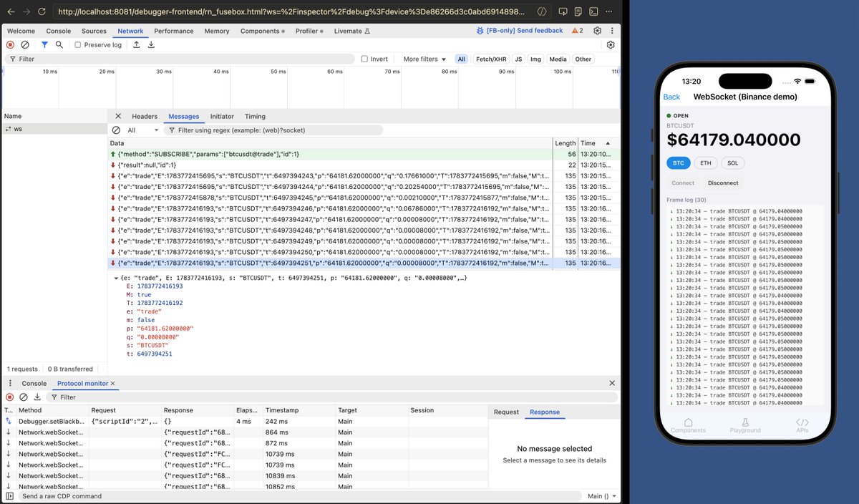Open drawer three-dot menu

point(9,384)
